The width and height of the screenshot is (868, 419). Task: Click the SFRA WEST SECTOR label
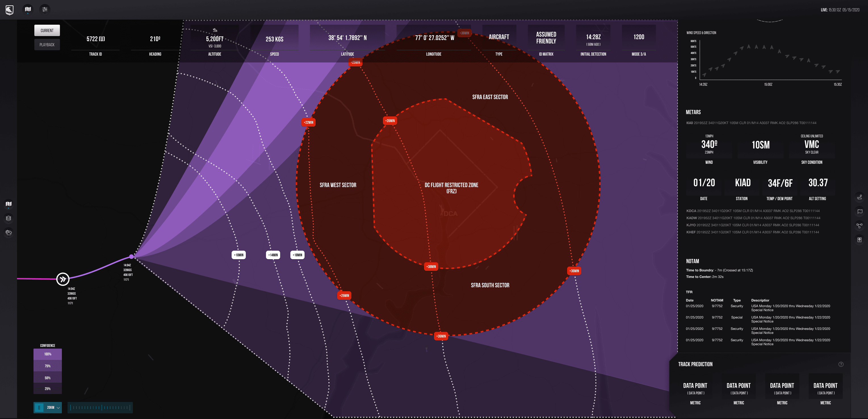[x=338, y=185]
